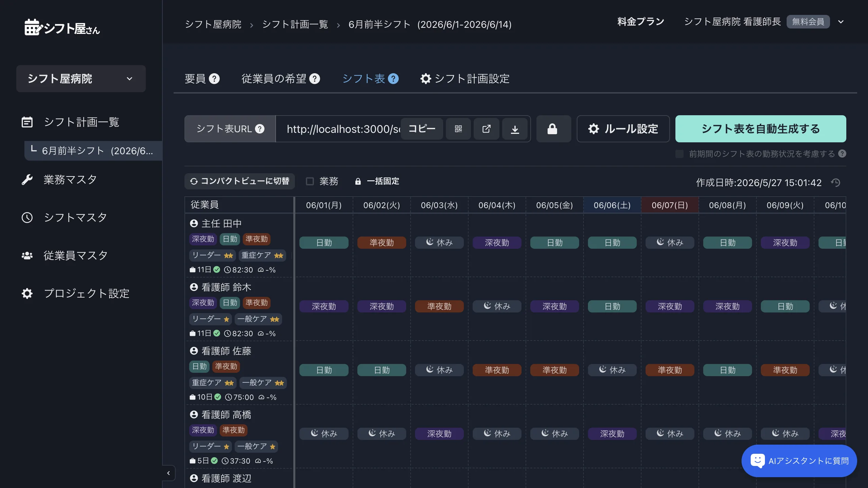
Task: Click AIアシスタントに質問 button
Action: [799, 461]
